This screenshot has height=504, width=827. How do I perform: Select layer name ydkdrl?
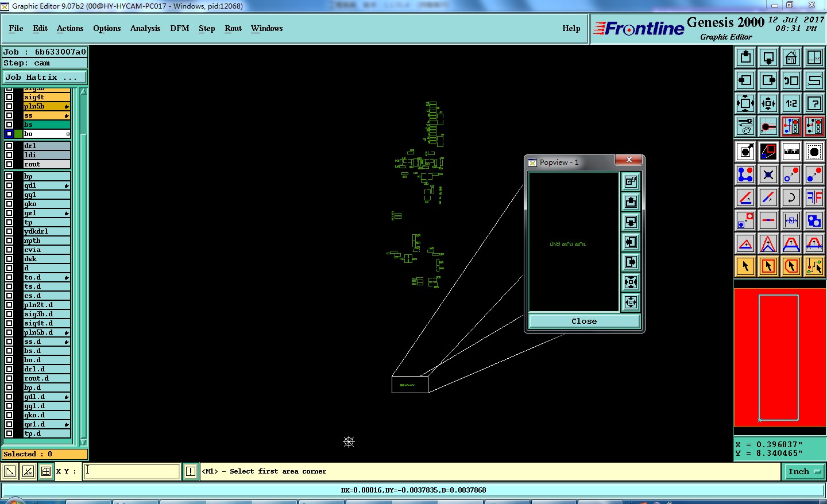[x=47, y=231]
